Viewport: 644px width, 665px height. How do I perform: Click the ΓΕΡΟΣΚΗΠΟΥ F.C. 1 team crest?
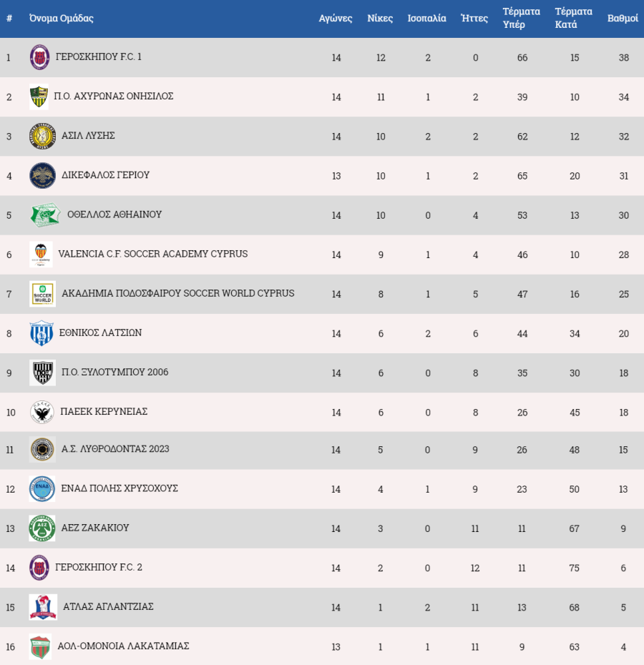pyautogui.click(x=39, y=57)
